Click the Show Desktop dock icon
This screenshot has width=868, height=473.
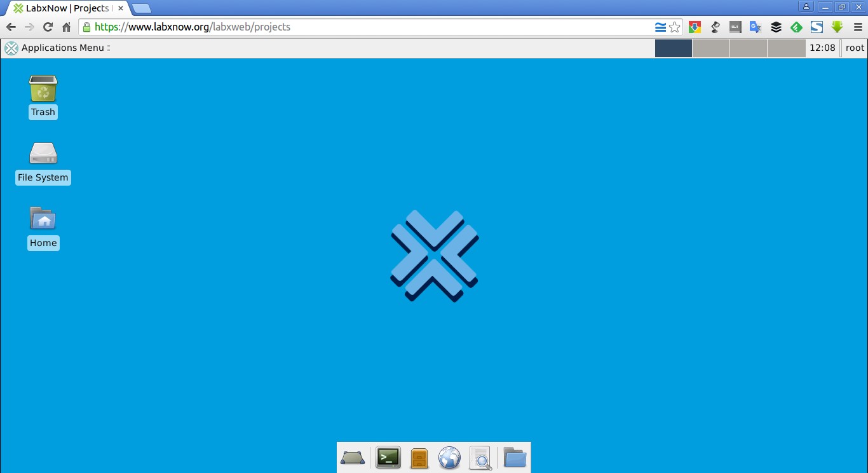(x=353, y=458)
